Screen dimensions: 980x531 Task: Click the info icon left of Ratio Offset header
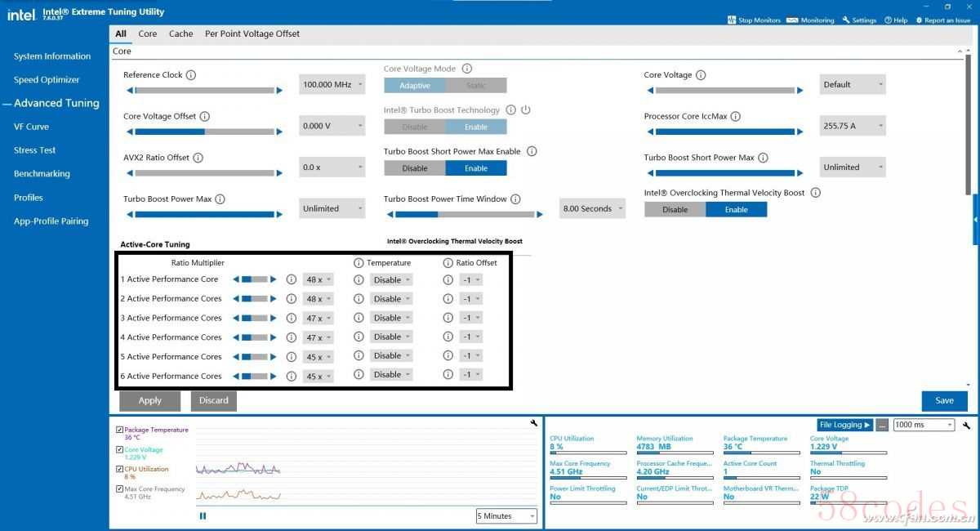pyautogui.click(x=448, y=263)
